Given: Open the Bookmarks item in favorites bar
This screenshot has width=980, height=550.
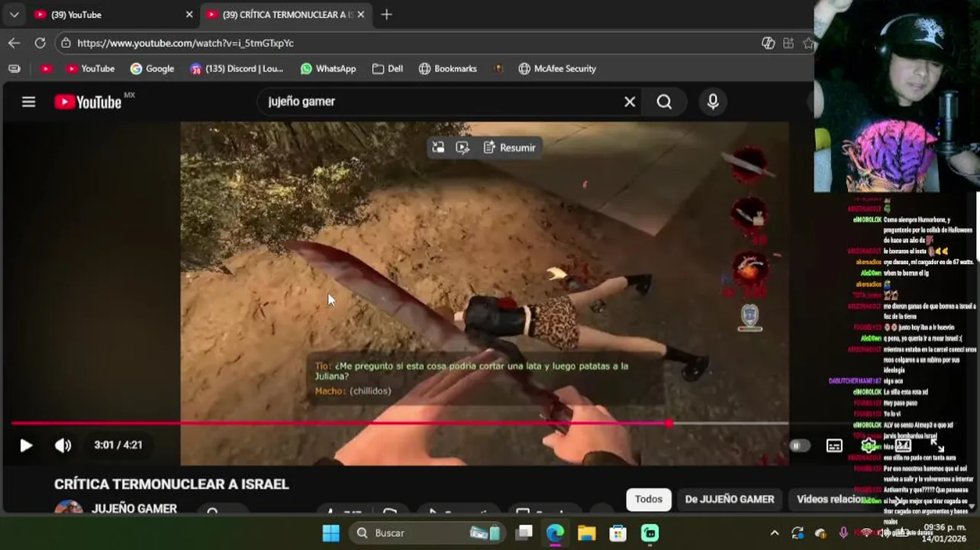Looking at the screenshot, I should point(448,69).
